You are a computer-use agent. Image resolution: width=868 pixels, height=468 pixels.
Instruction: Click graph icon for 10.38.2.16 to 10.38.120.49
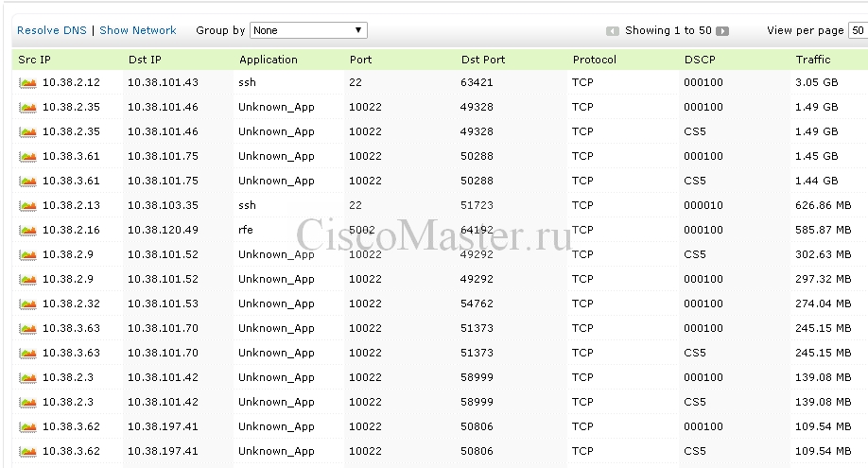click(x=27, y=231)
